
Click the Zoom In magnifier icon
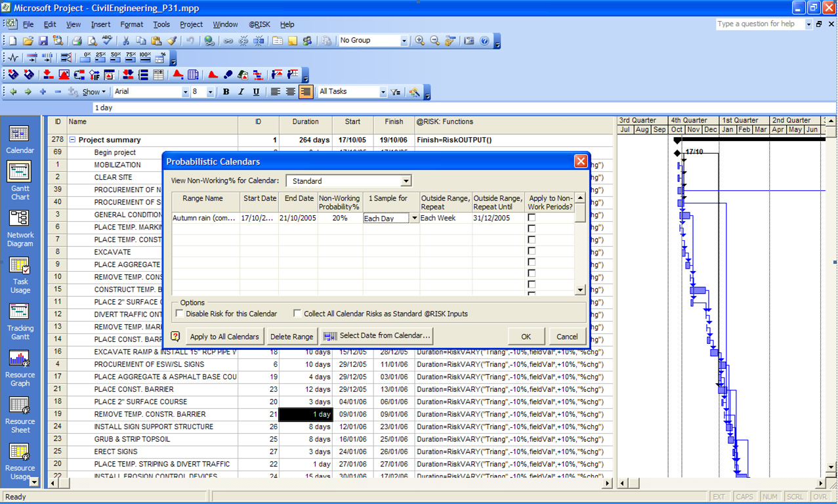click(x=420, y=41)
